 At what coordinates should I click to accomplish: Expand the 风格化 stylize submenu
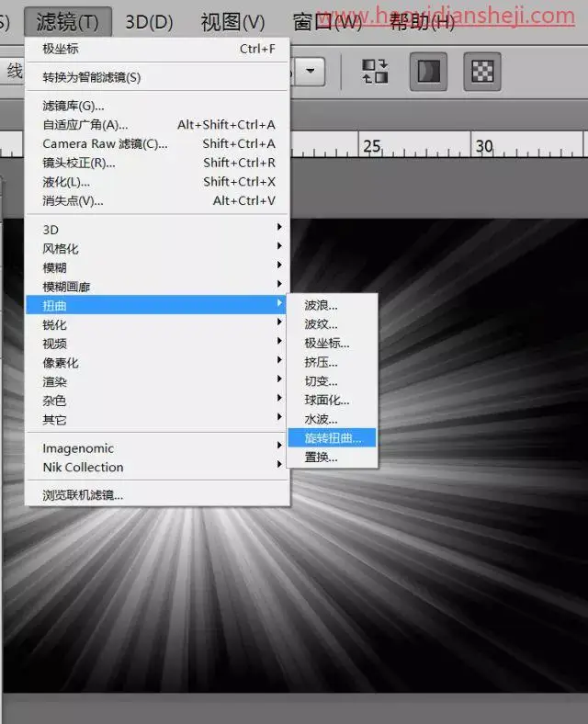[x=158, y=248]
